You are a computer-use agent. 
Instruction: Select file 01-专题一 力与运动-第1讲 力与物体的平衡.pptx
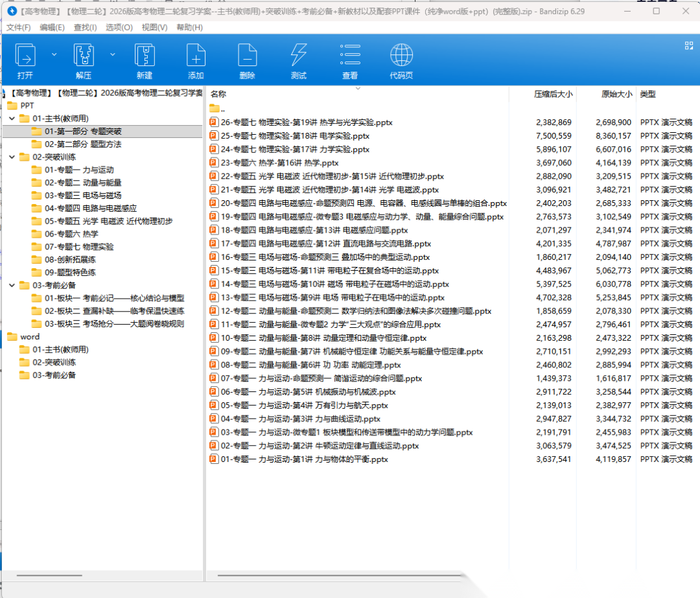point(304,459)
